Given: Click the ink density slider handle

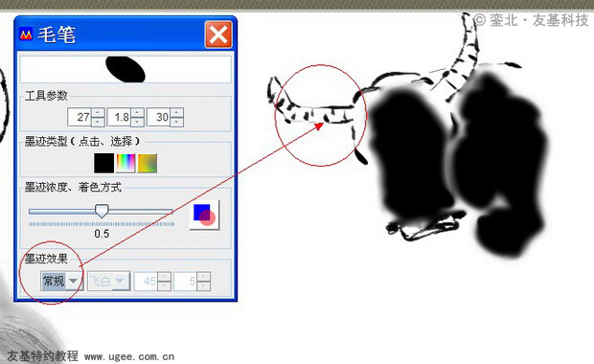Looking at the screenshot, I should (102, 212).
